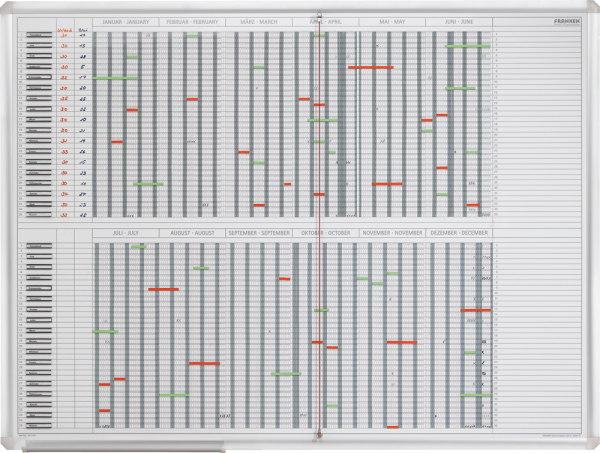Select the long red strip spanning late July into August

[x=163, y=289]
